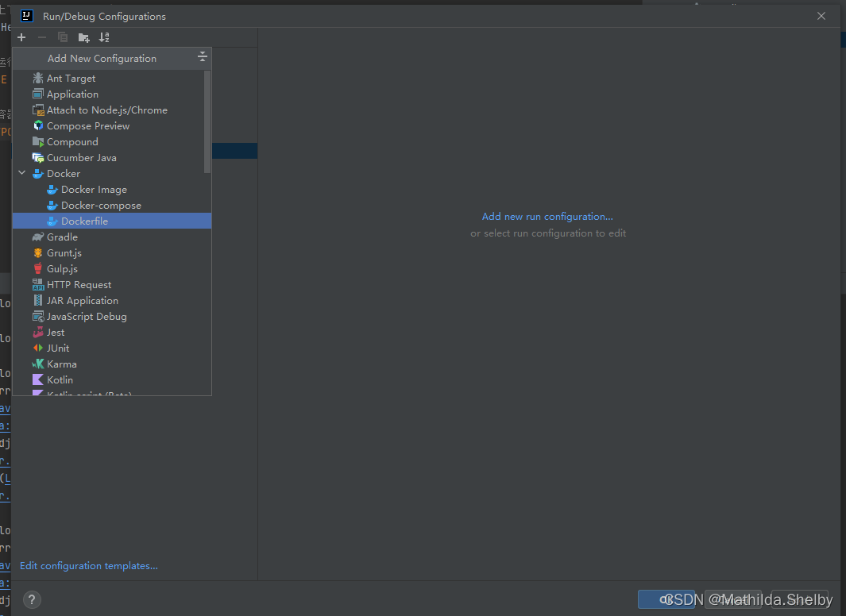Select the Dockerfile configuration

[112, 221]
